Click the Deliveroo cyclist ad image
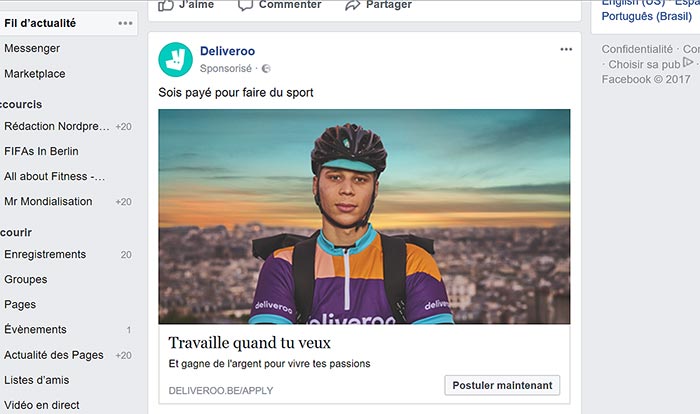 point(364,216)
